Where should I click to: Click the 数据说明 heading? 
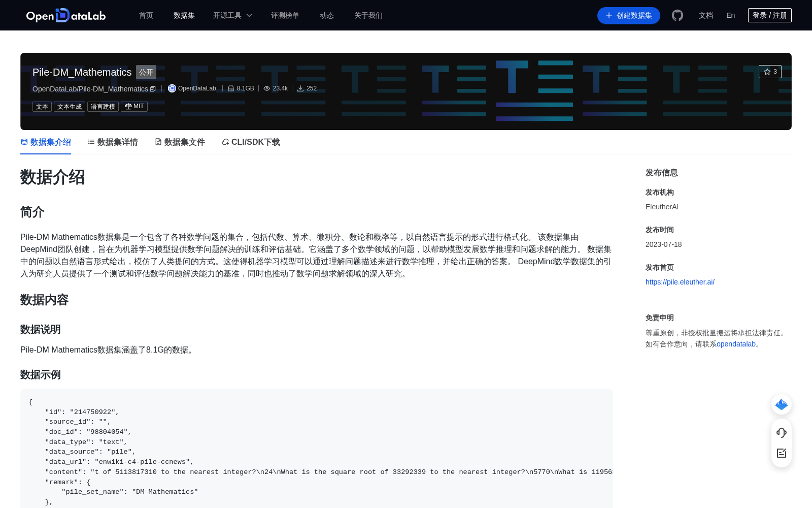click(x=41, y=330)
